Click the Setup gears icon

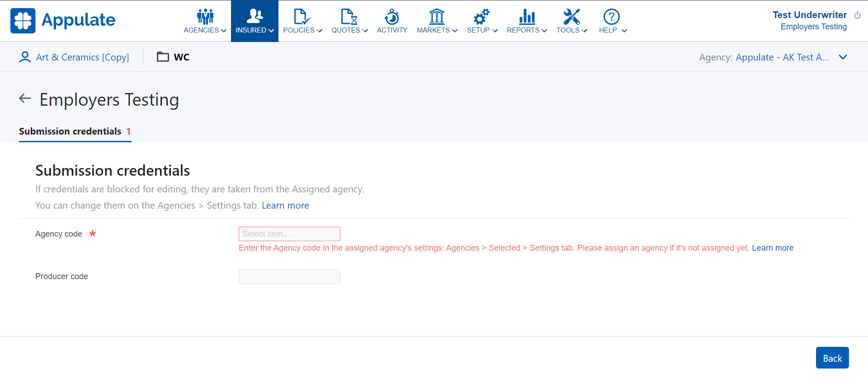pyautogui.click(x=481, y=17)
